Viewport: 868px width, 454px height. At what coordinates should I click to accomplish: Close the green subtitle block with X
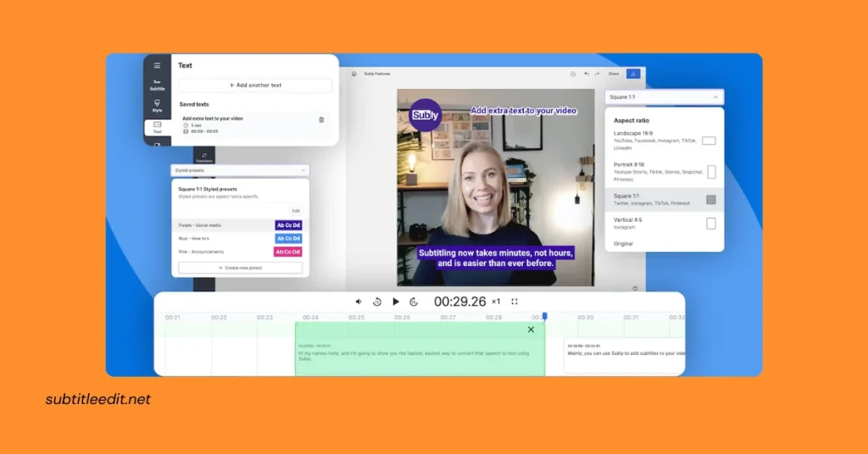point(531,329)
